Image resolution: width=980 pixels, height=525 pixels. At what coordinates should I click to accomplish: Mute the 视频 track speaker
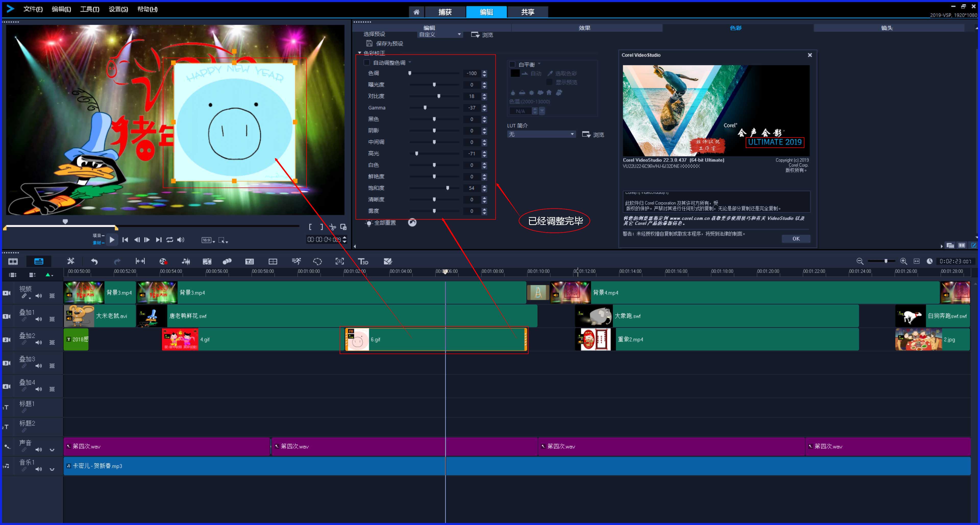tap(39, 296)
